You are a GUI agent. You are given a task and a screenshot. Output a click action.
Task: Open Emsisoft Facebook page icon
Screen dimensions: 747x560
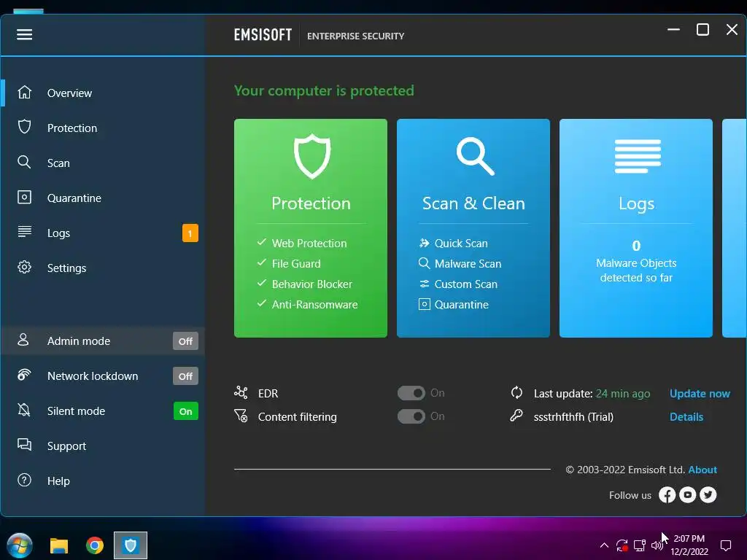tap(667, 495)
